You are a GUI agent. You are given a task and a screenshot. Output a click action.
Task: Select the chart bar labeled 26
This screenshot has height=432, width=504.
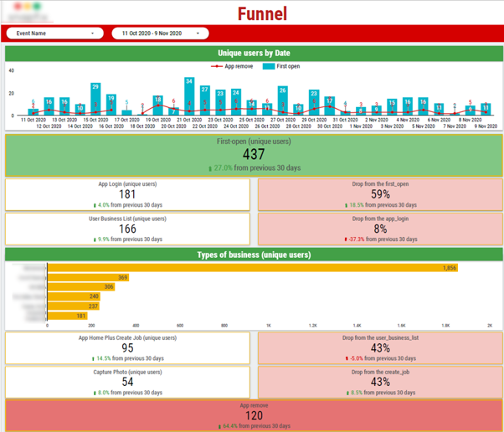[282, 100]
